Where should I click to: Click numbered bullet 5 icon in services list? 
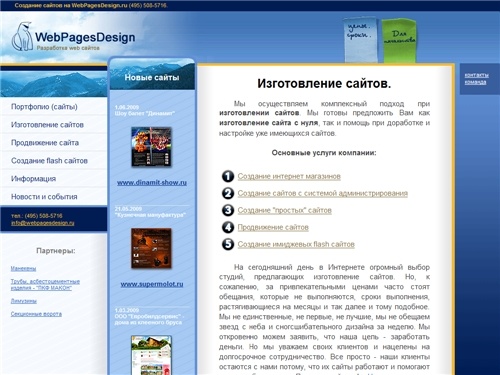pos(228,244)
